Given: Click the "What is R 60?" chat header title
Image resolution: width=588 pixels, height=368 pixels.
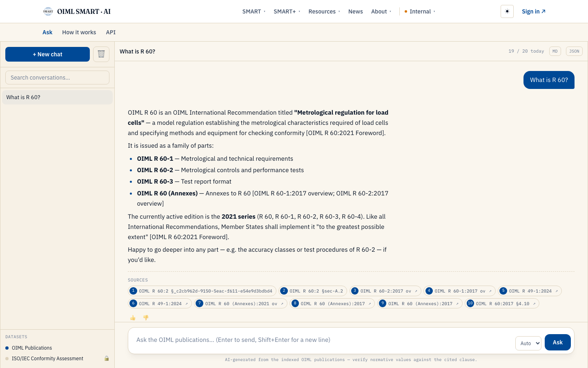Looking at the screenshot, I should pos(137,51).
